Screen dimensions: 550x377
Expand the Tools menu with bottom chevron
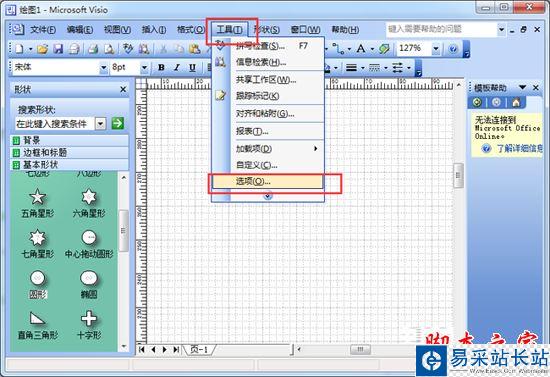click(x=268, y=196)
